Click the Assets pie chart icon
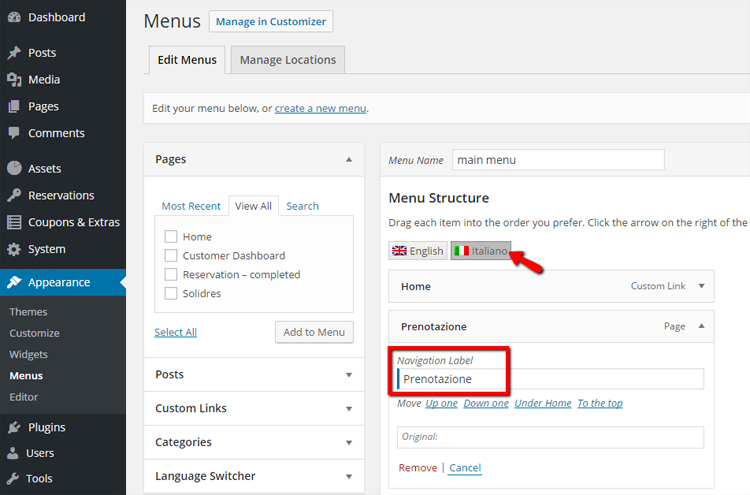750x495 pixels. click(x=14, y=168)
